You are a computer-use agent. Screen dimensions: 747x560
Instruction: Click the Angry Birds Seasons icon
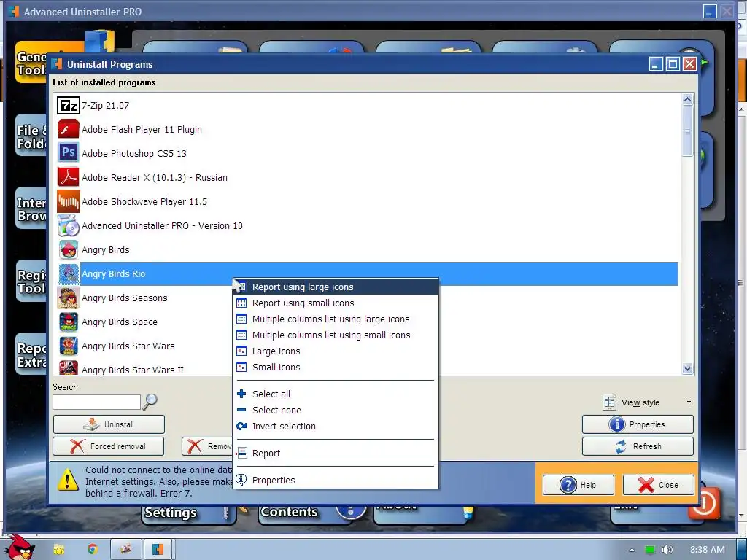point(68,298)
